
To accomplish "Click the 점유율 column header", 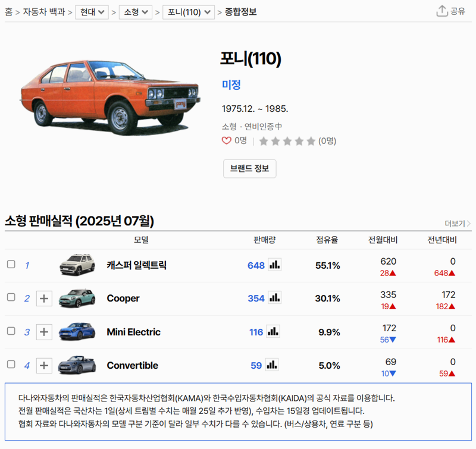I will pyautogui.click(x=327, y=240).
